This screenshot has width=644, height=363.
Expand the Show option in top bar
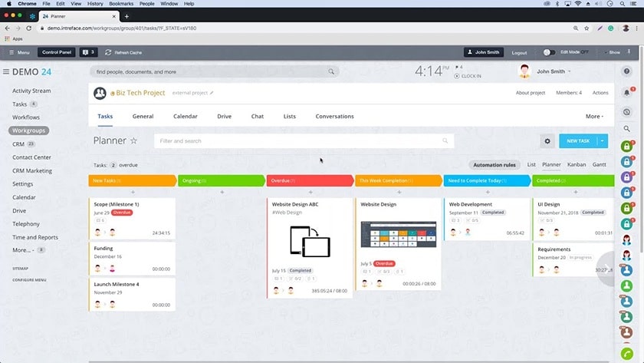tap(612, 52)
